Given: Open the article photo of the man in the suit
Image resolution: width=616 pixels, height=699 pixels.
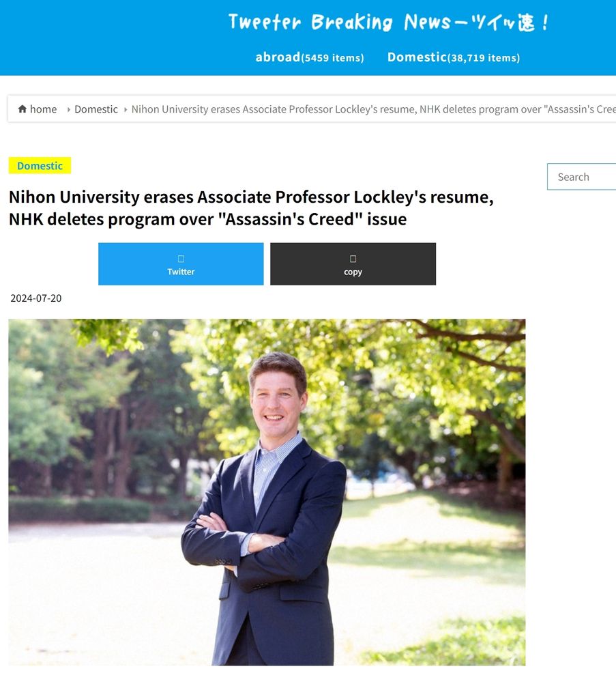Looking at the screenshot, I should (x=267, y=492).
